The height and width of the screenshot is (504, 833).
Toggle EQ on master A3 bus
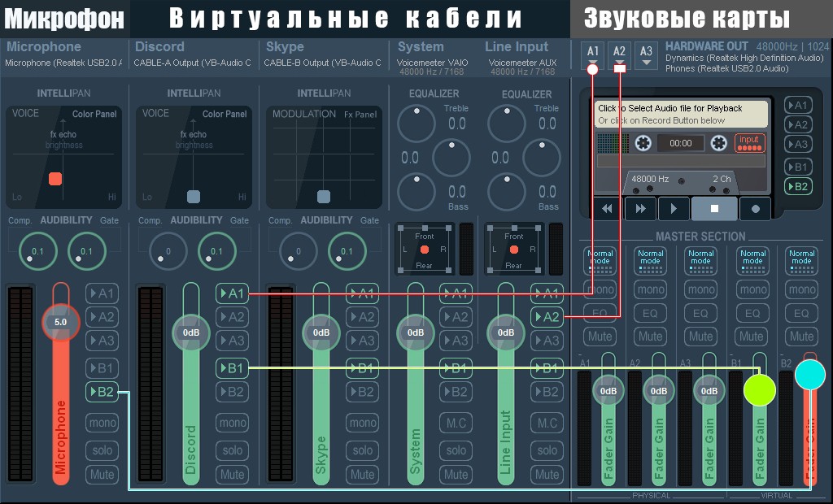click(x=700, y=313)
